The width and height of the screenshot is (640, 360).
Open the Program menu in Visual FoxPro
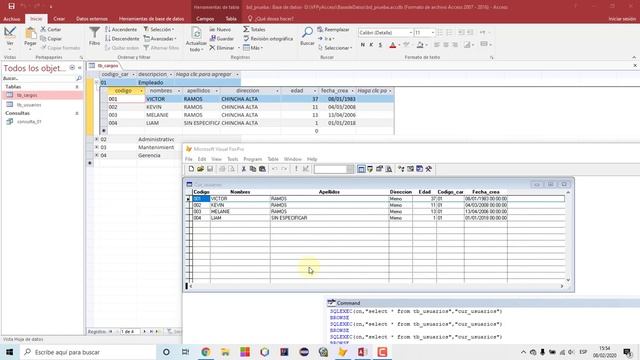(x=253, y=159)
